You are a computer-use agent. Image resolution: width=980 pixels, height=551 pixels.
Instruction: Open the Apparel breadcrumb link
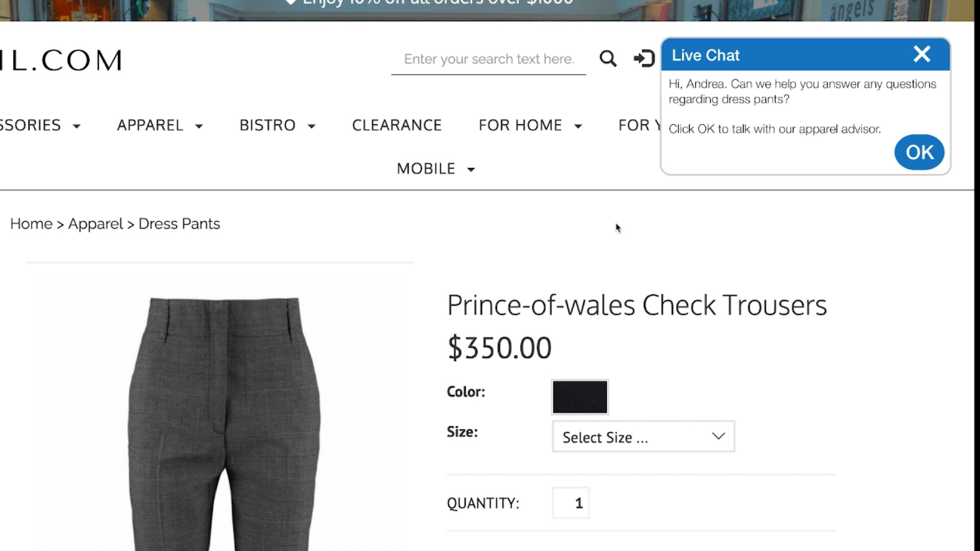[95, 224]
